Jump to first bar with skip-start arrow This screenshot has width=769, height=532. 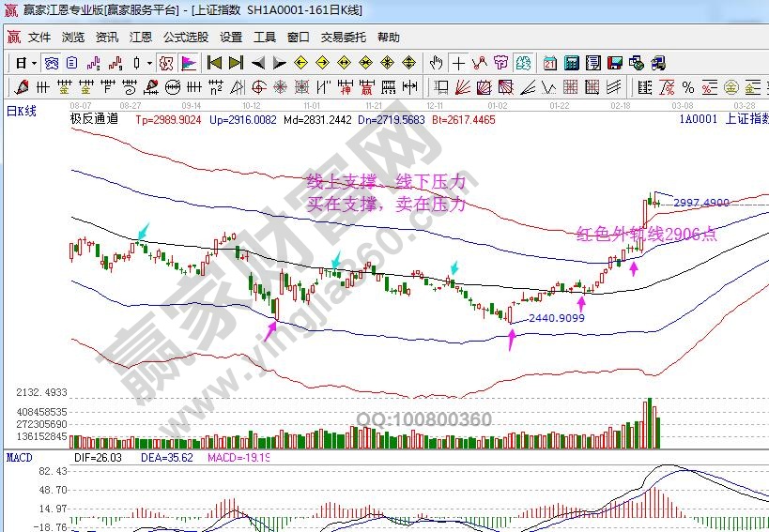pyautogui.click(x=214, y=63)
